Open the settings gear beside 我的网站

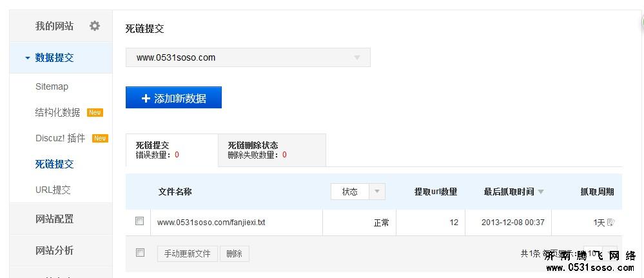tap(95, 26)
